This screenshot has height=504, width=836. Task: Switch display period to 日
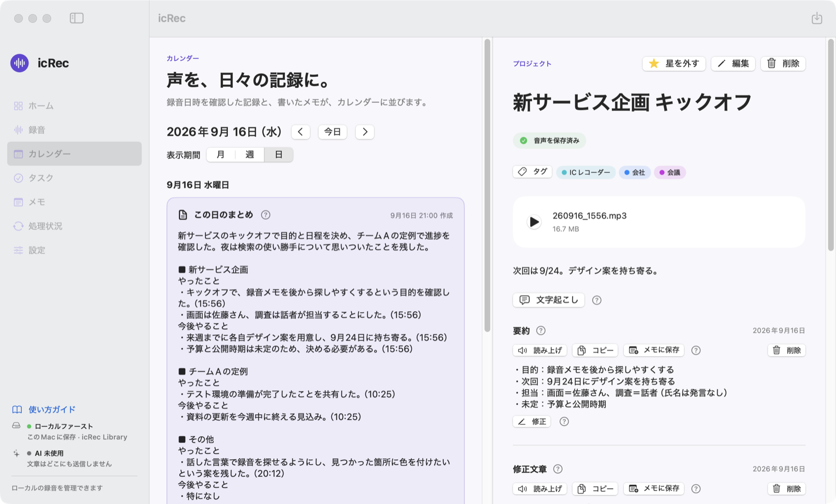pos(278,155)
